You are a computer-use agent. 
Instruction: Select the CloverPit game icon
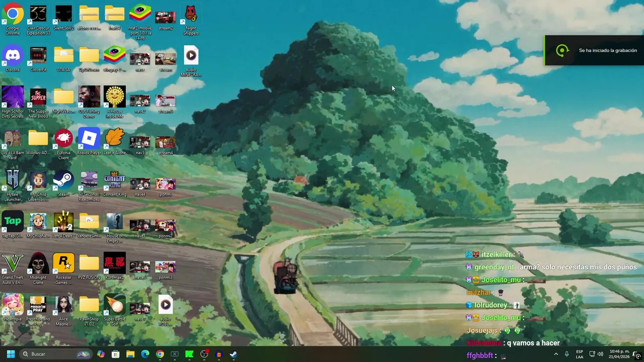coord(38,59)
